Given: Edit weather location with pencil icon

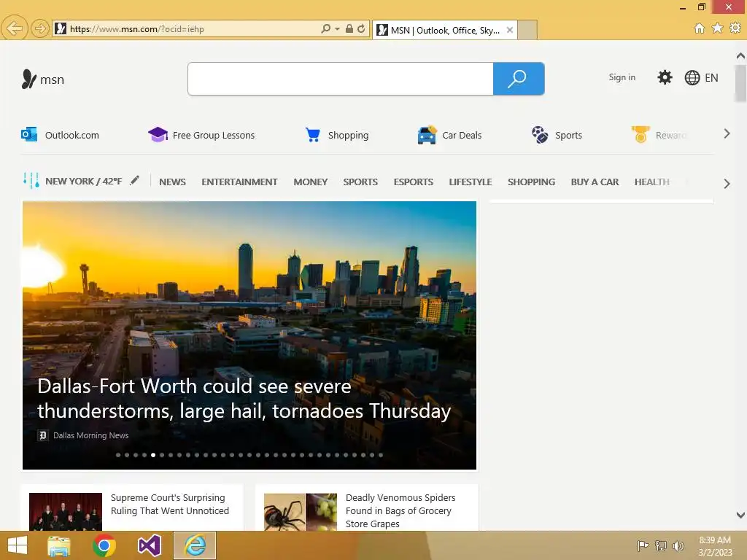Looking at the screenshot, I should click(135, 180).
